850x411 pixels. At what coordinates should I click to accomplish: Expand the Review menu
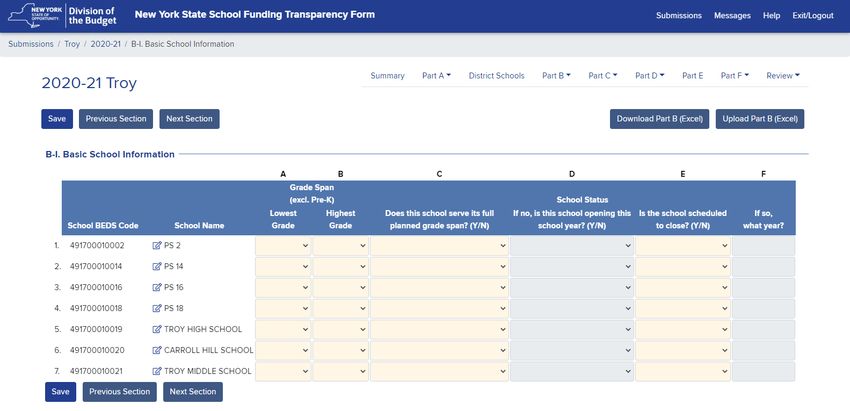783,76
